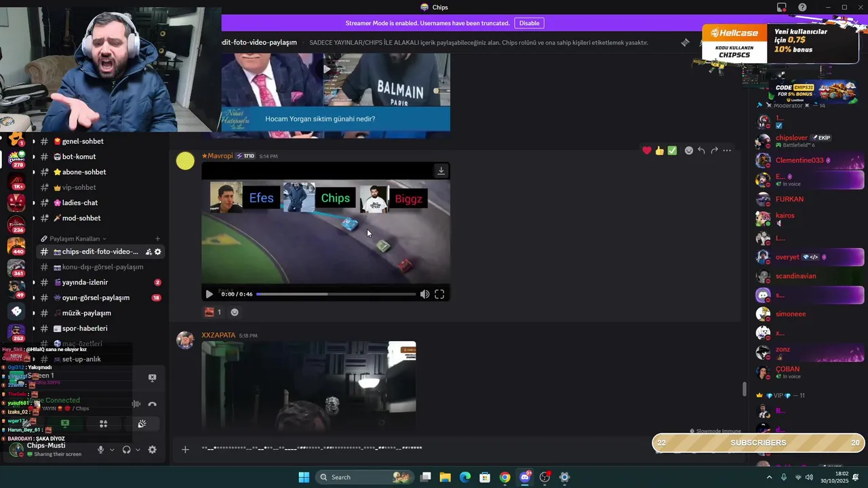The height and width of the screenshot is (488, 868).
Task: Disable Streamer Mode from the banner
Action: (529, 23)
